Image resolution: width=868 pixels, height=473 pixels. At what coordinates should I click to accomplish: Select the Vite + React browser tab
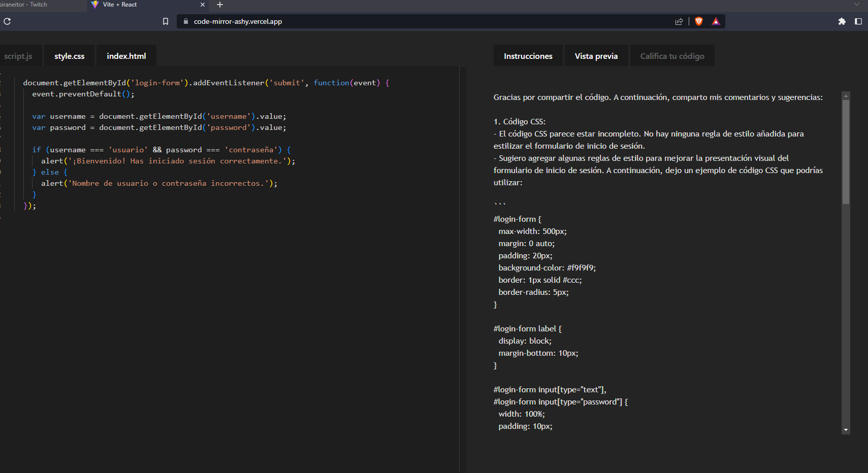147,5
